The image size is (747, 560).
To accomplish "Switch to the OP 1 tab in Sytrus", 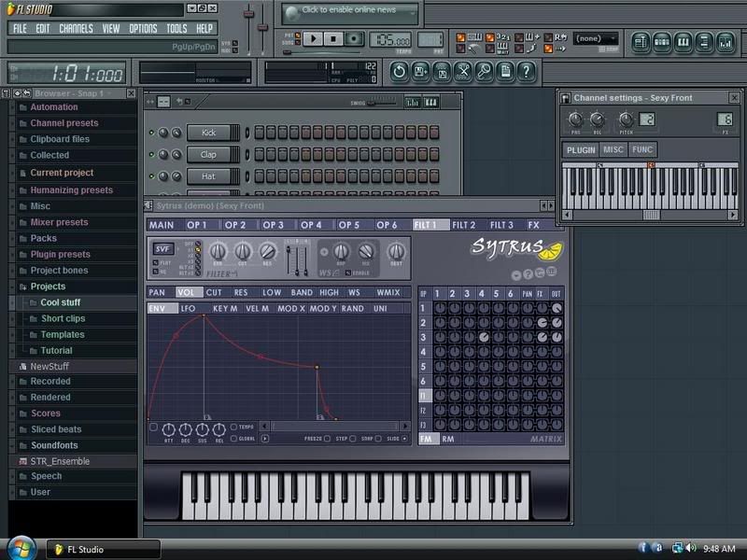I will click(197, 225).
